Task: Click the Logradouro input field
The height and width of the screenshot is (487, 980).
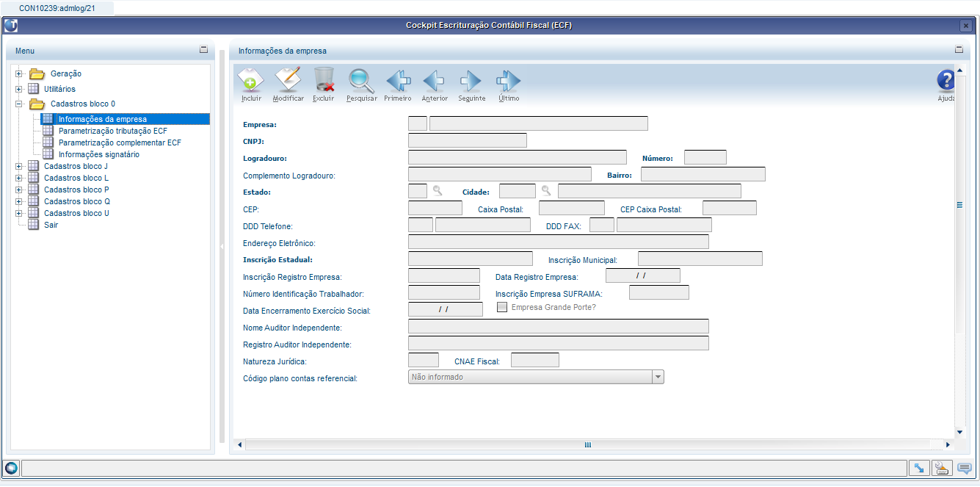Action: (517, 157)
